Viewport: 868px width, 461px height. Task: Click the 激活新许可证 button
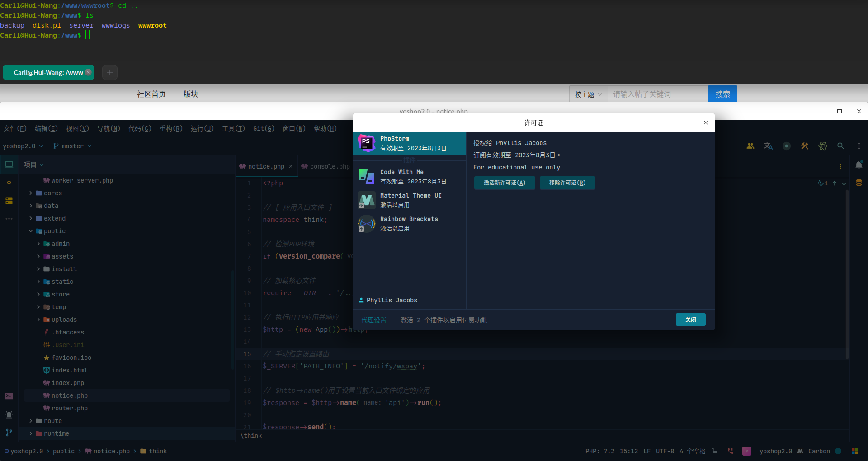[x=504, y=183]
